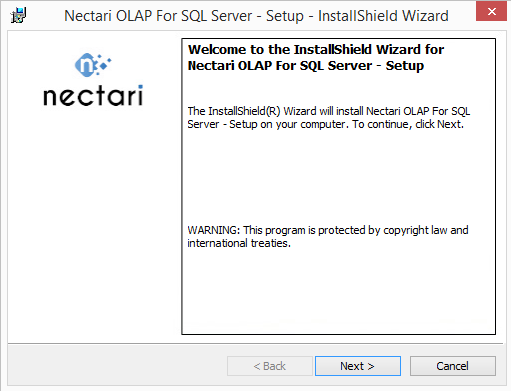Click the 'WARNING: This program is protected' text
The height and width of the screenshot is (391, 511).
click(x=328, y=236)
